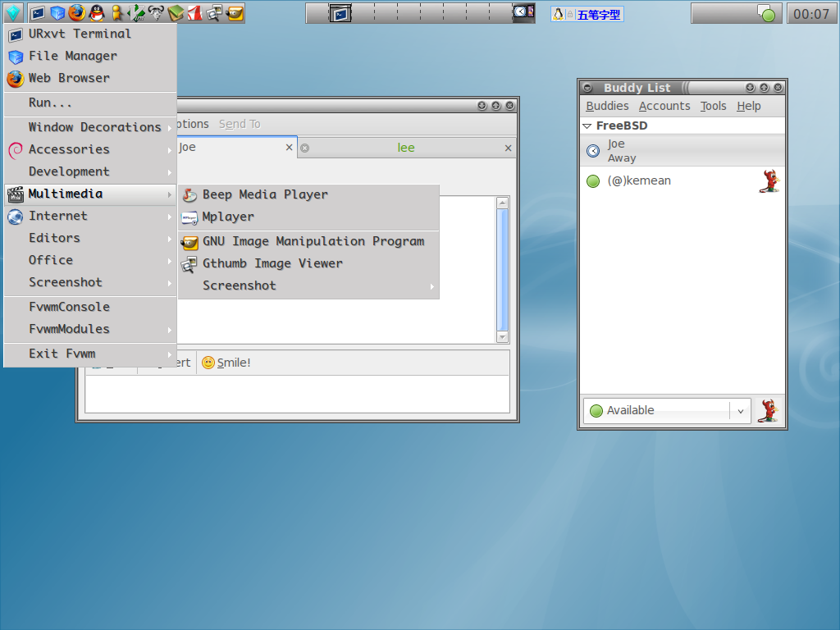Click Joe's away clock status icon
The height and width of the screenshot is (630, 840).
(593, 151)
